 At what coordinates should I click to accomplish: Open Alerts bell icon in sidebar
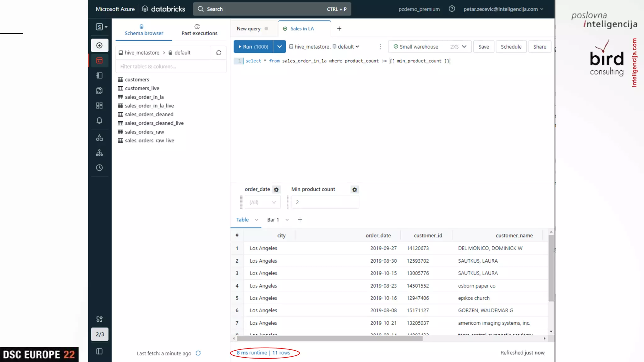pyautogui.click(x=99, y=121)
